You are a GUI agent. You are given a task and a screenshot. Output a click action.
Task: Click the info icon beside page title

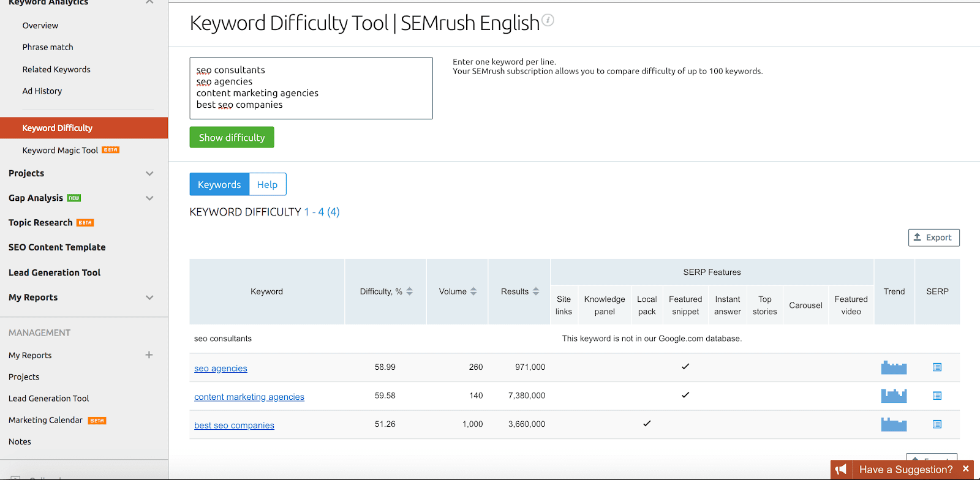pyautogui.click(x=548, y=20)
